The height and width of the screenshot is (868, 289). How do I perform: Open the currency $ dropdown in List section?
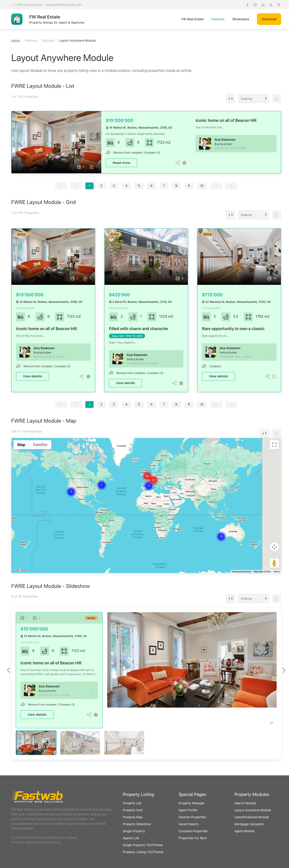pyautogui.click(x=231, y=99)
